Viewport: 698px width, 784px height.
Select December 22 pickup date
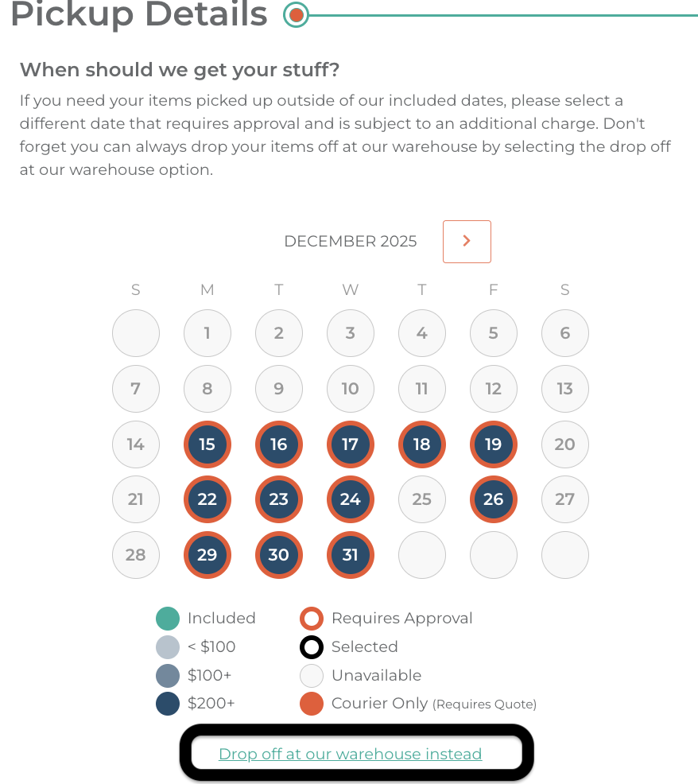[x=207, y=499]
